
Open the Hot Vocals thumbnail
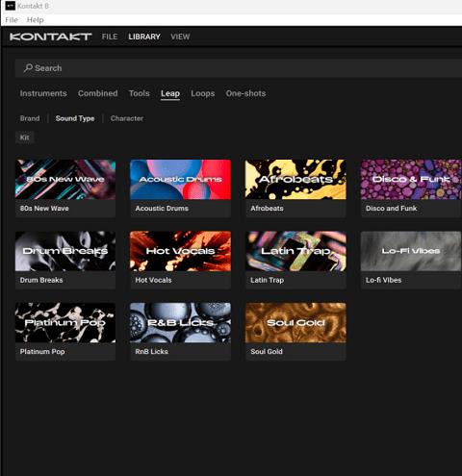coord(180,251)
